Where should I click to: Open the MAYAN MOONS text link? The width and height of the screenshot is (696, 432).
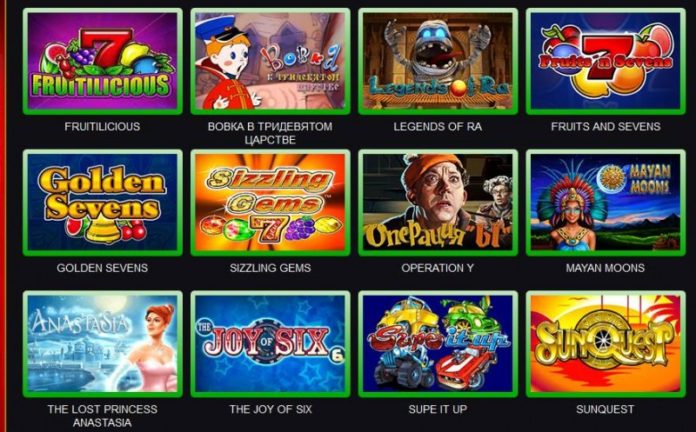point(605,268)
